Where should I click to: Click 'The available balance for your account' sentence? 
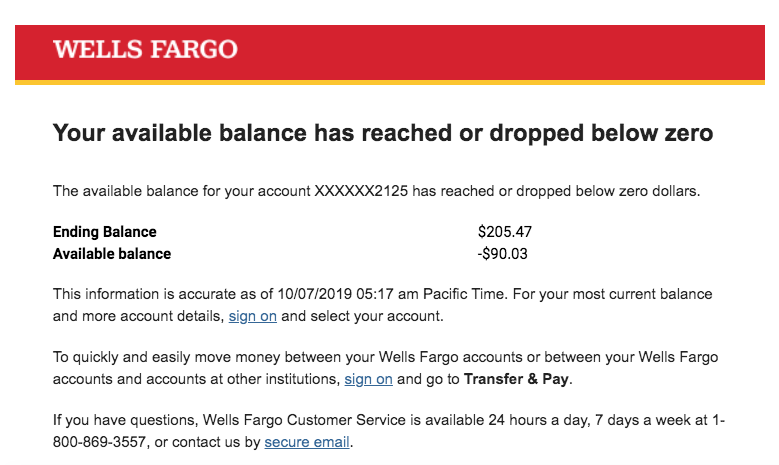(182, 190)
